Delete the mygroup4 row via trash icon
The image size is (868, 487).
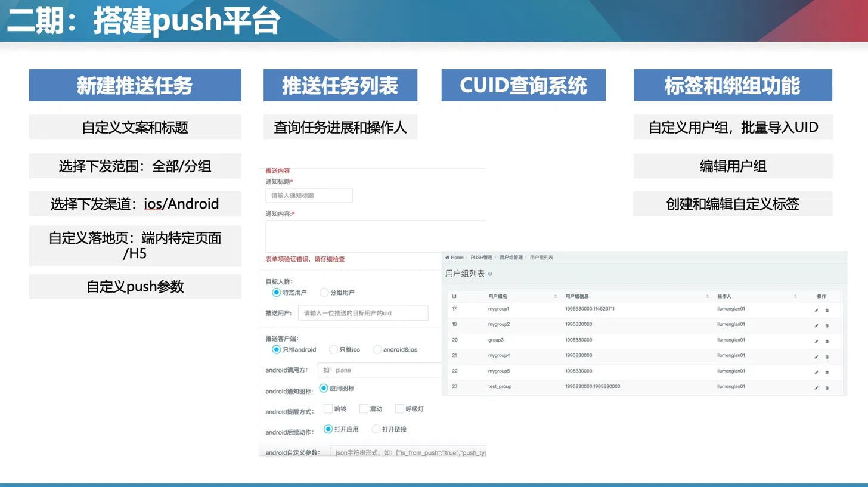827,356
